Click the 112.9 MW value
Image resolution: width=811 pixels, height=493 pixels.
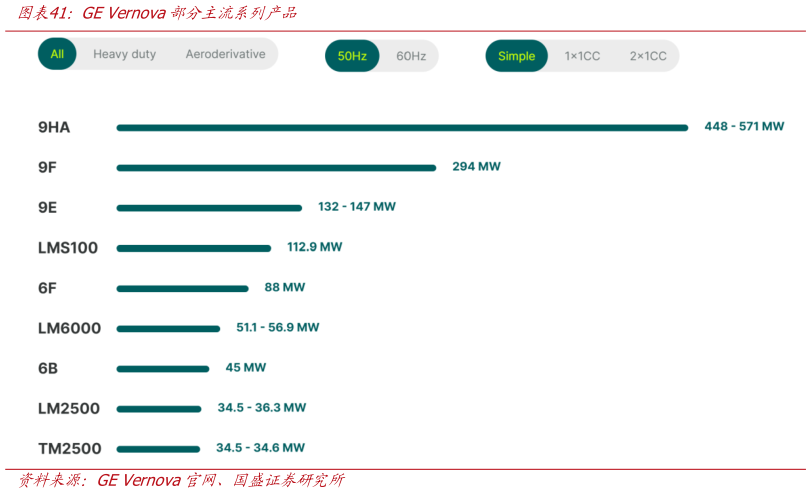point(314,247)
